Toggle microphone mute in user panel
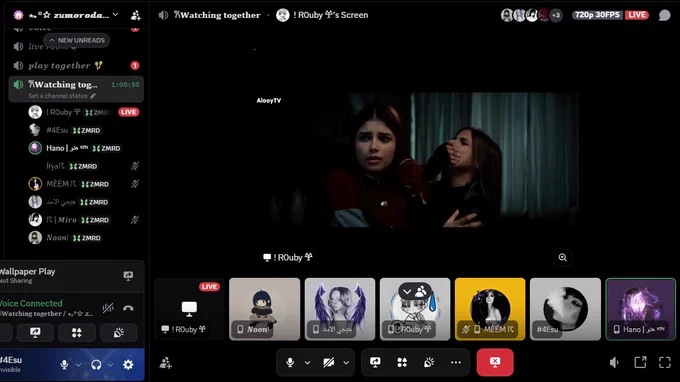This screenshot has width=680, height=382. coord(64,365)
